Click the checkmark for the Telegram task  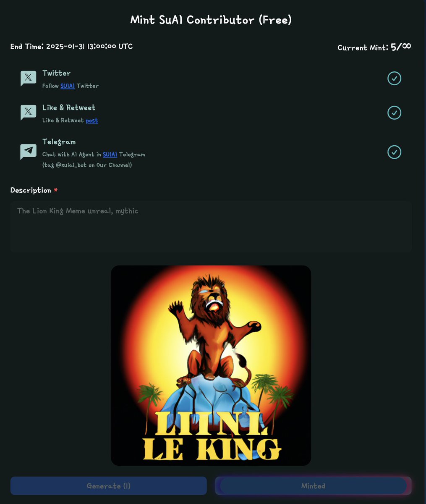pyautogui.click(x=394, y=152)
